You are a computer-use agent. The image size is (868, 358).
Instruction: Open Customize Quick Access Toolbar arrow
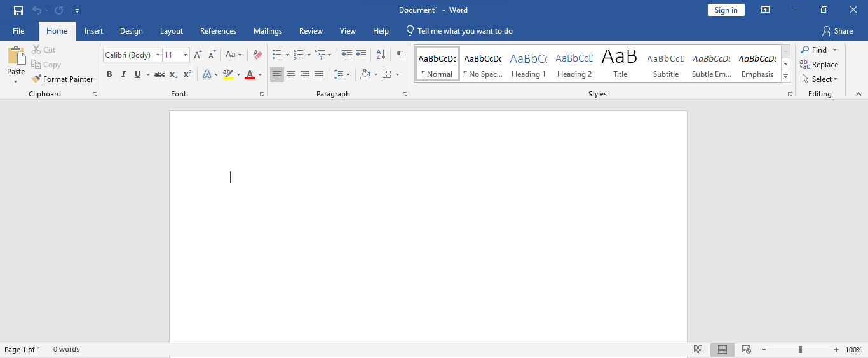[x=77, y=11]
